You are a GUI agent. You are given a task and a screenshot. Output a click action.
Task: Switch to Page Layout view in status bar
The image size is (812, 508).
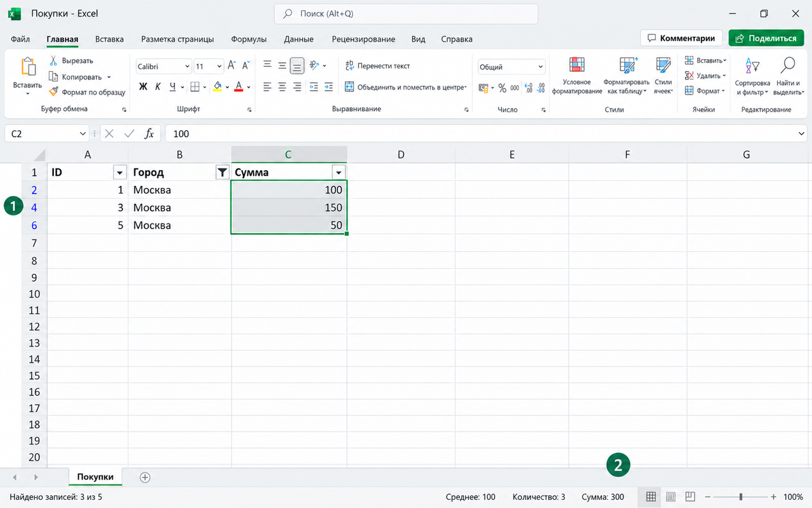[671, 497]
